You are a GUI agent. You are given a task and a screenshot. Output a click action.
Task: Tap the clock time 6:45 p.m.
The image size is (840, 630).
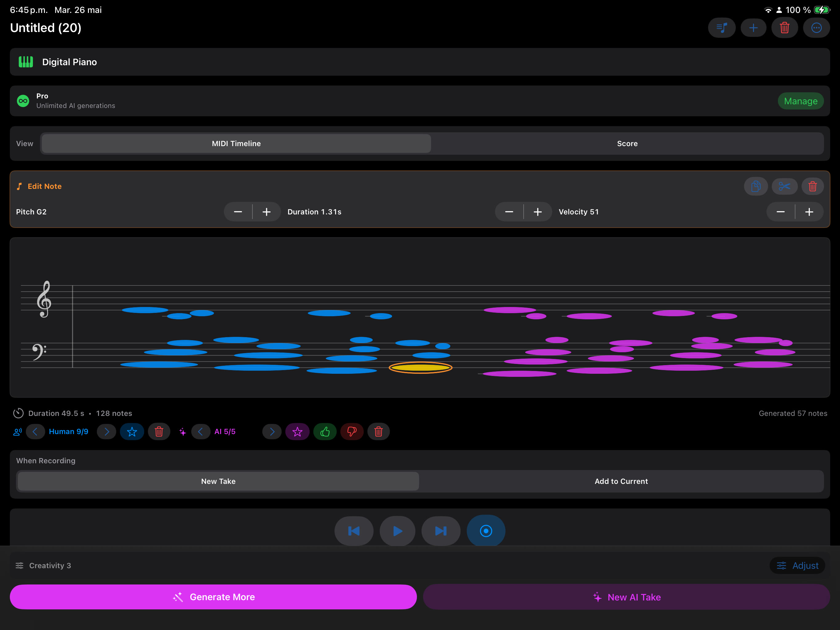[29, 10]
